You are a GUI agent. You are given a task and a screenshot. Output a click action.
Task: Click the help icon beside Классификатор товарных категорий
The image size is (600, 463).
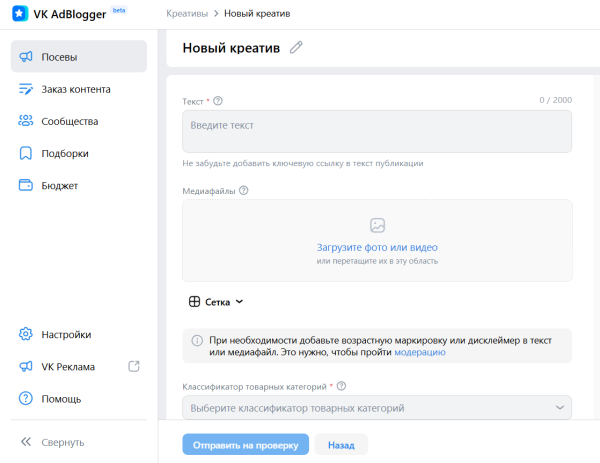pyautogui.click(x=342, y=386)
